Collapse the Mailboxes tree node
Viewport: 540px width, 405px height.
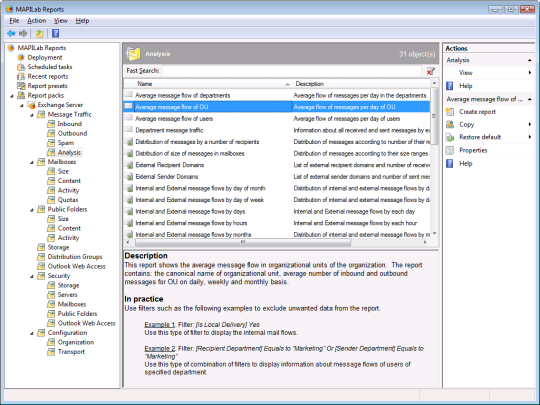pyautogui.click(x=32, y=162)
